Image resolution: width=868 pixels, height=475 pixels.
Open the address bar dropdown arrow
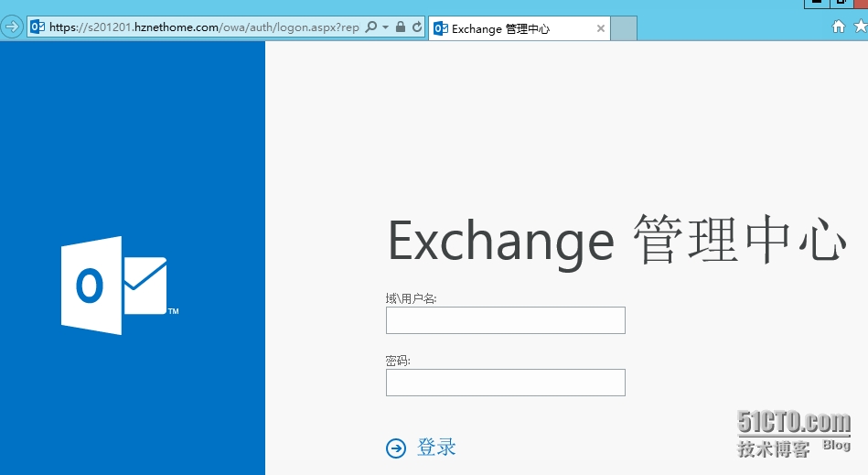pyautogui.click(x=385, y=27)
